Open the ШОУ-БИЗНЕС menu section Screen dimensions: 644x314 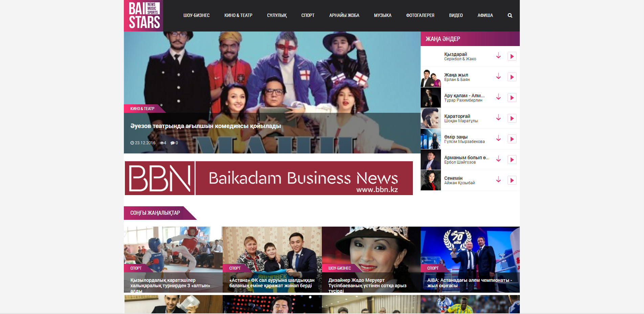(x=196, y=16)
